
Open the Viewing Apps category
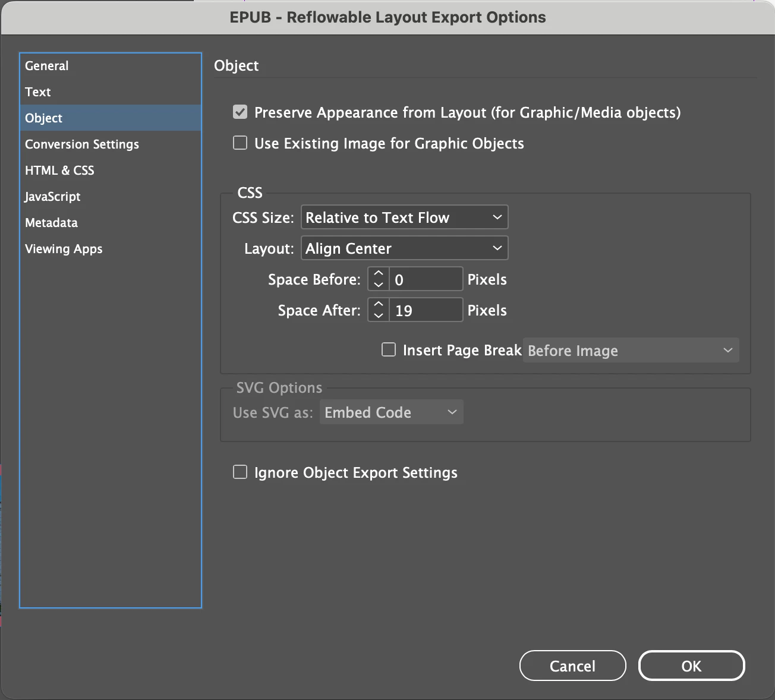coord(110,249)
